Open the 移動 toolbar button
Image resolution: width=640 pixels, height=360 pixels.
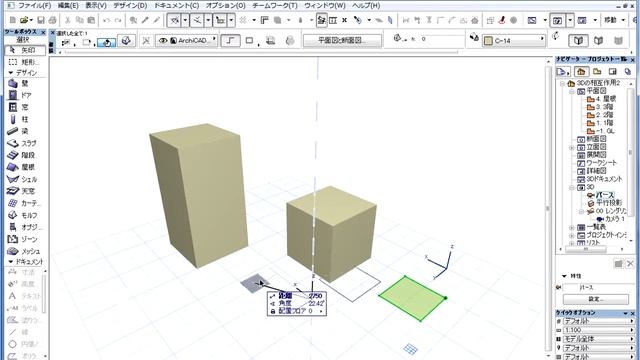(611, 20)
